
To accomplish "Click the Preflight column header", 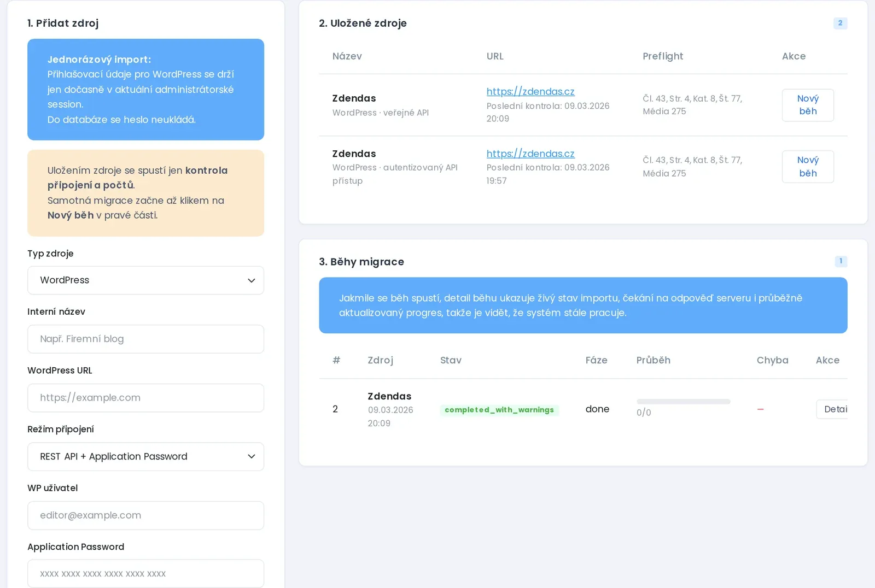I will (663, 56).
